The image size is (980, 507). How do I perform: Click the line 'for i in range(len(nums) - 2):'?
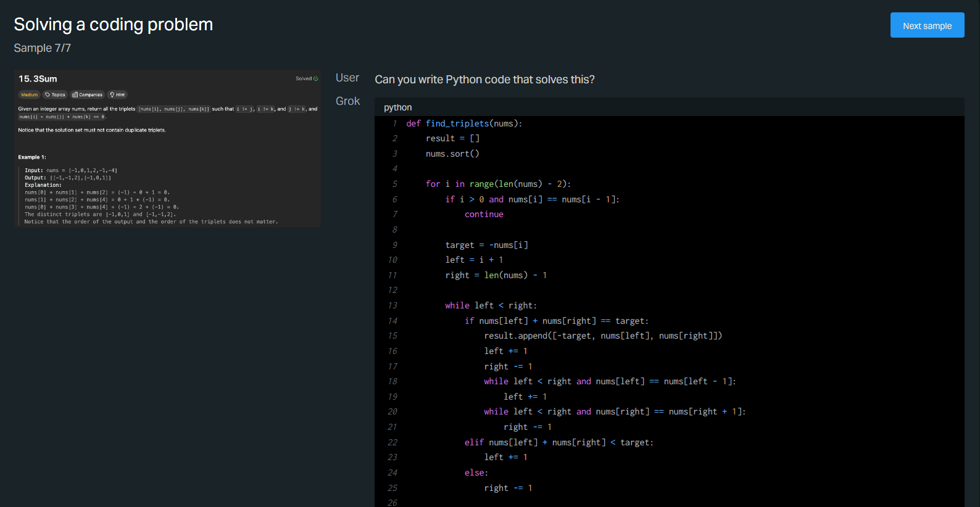498,184
